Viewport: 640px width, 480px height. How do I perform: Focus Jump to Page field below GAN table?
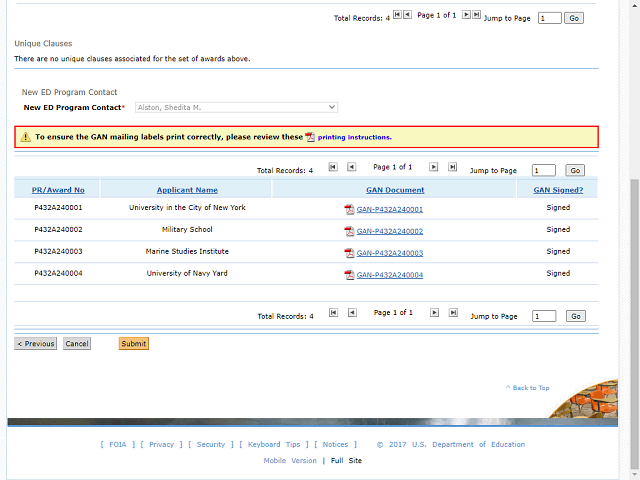544,316
